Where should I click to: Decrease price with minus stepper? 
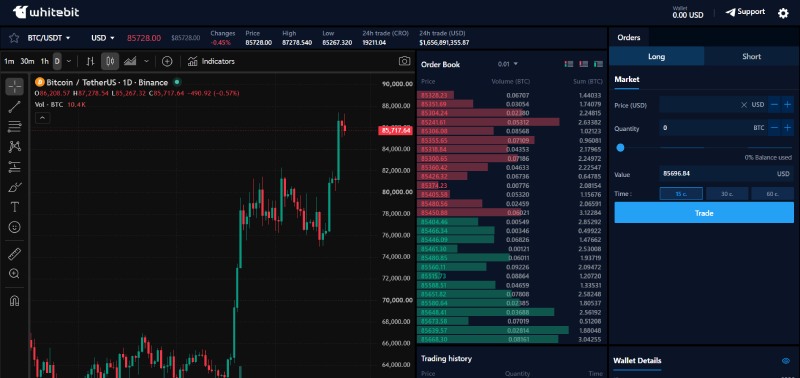click(x=774, y=105)
